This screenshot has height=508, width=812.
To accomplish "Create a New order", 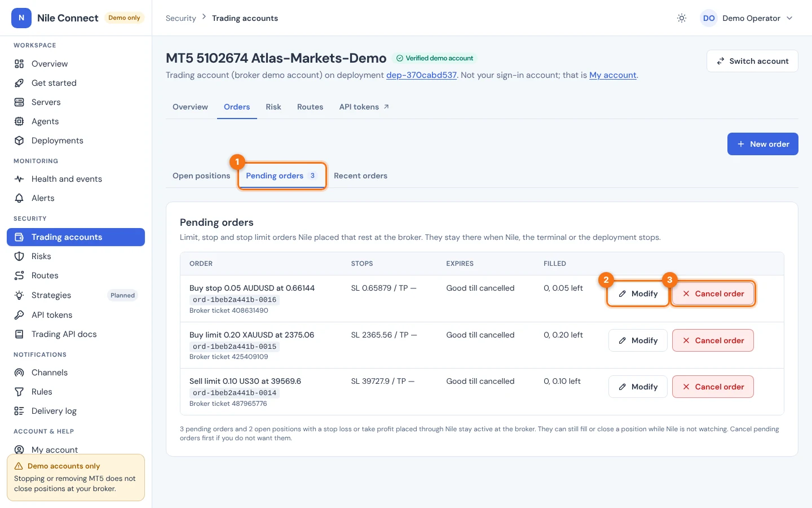I will [762, 144].
